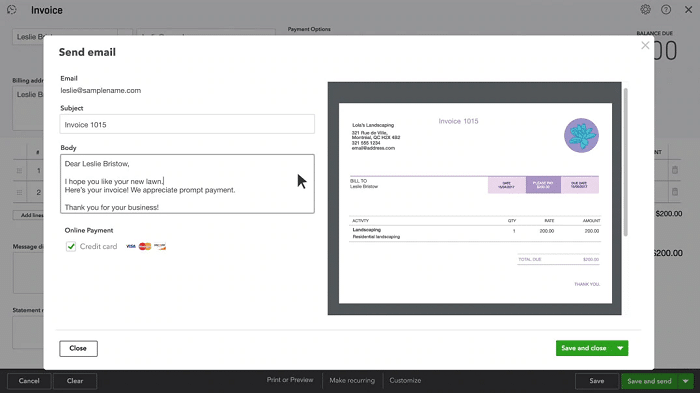Click the invoice preview scrollbar

click(625, 162)
